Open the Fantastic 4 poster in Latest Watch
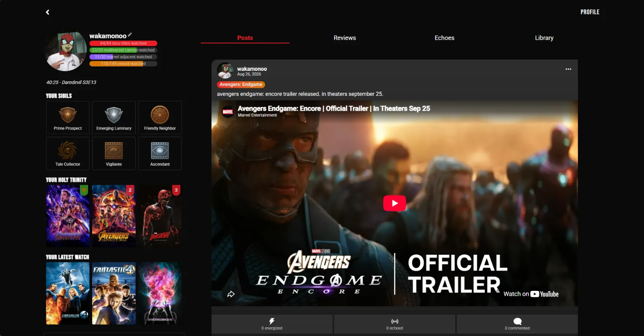The height and width of the screenshot is (336, 644). pos(114,293)
